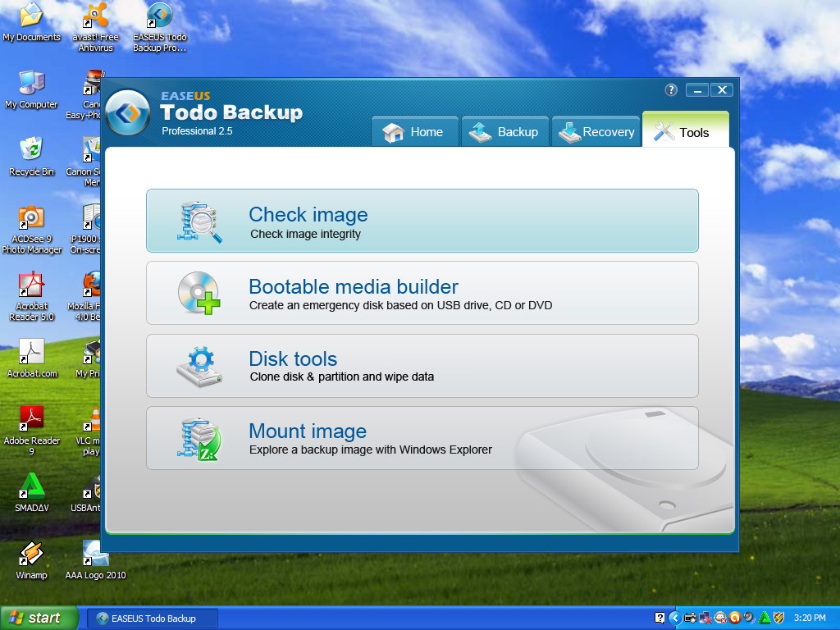Click the Check image option
The height and width of the screenshot is (630, 840).
click(422, 220)
